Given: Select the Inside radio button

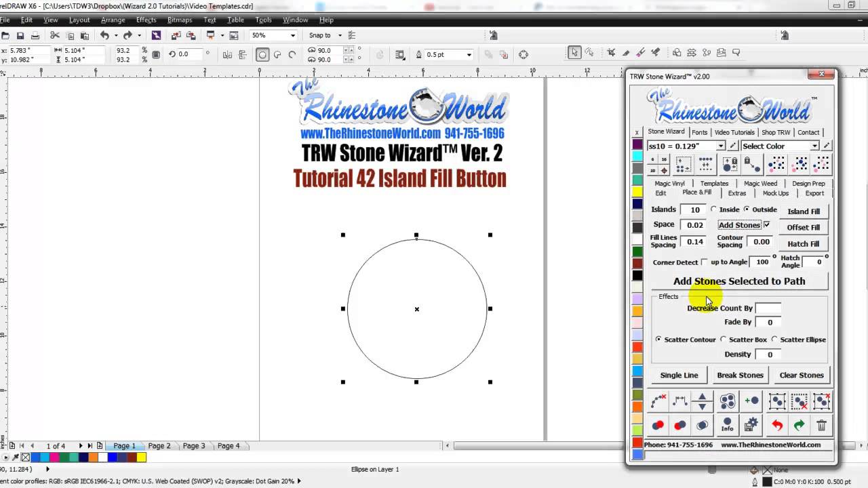Looking at the screenshot, I should pyautogui.click(x=713, y=209).
